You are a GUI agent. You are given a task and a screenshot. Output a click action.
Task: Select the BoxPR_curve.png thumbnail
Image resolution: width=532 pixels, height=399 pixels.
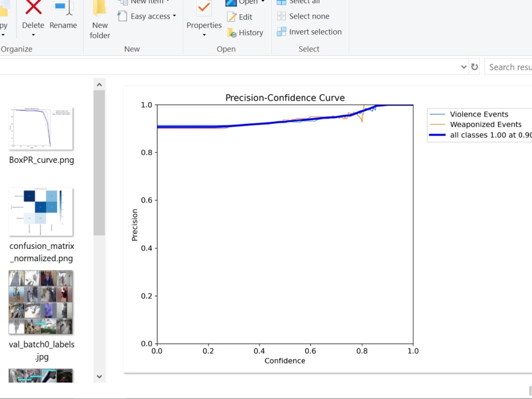click(41, 128)
